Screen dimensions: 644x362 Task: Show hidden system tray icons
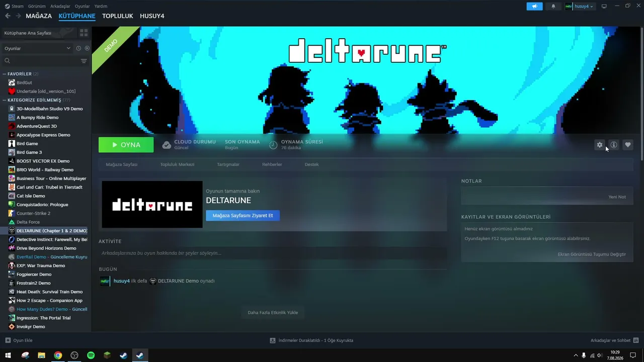click(576, 355)
